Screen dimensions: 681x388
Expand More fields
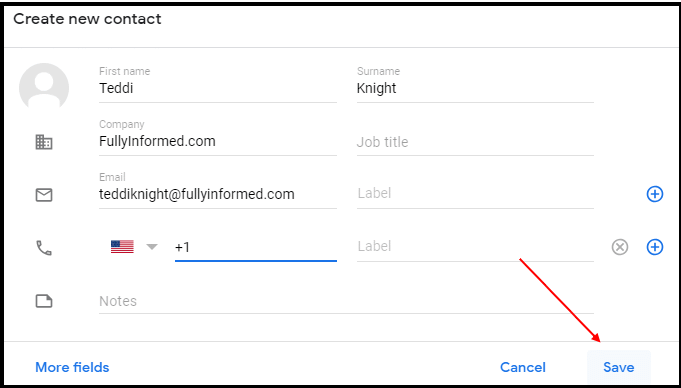[72, 367]
